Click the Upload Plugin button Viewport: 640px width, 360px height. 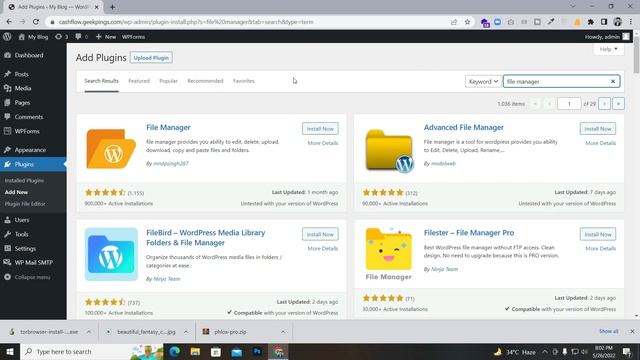(x=151, y=58)
